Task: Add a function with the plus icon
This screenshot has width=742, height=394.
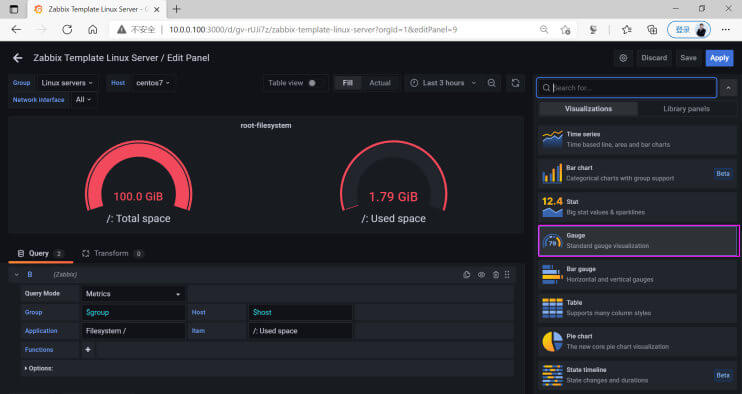Action: point(88,350)
